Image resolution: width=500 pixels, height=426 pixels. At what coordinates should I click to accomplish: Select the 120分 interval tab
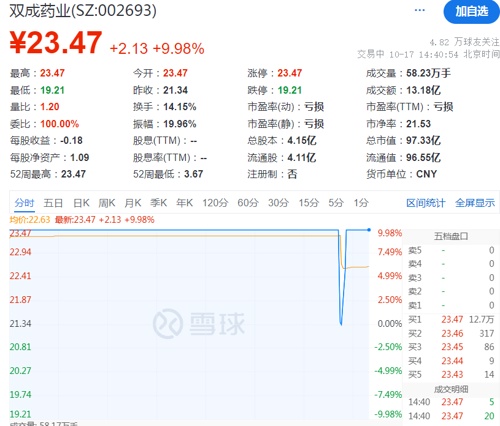pyautogui.click(x=215, y=202)
